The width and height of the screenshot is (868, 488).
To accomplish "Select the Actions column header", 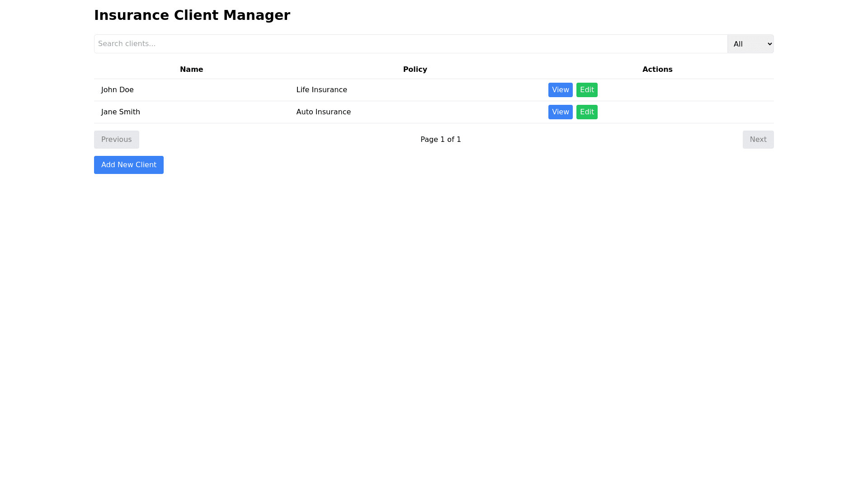I will point(657,69).
